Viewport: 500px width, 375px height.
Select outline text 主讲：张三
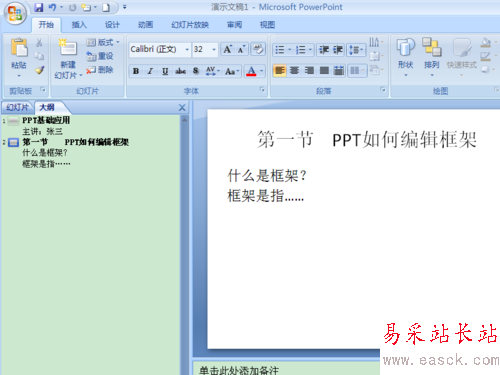pyautogui.click(x=42, y=131)
